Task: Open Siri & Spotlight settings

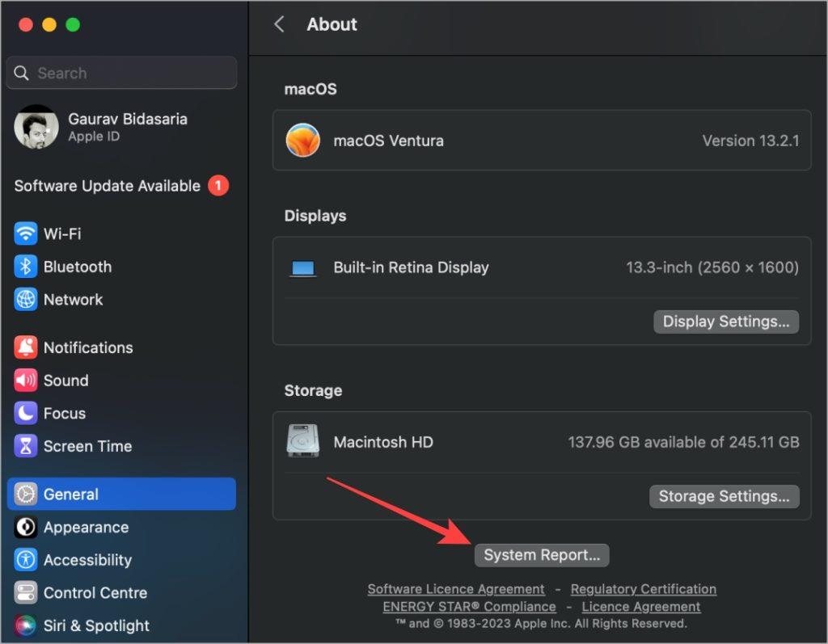Action: click(121, 625)
